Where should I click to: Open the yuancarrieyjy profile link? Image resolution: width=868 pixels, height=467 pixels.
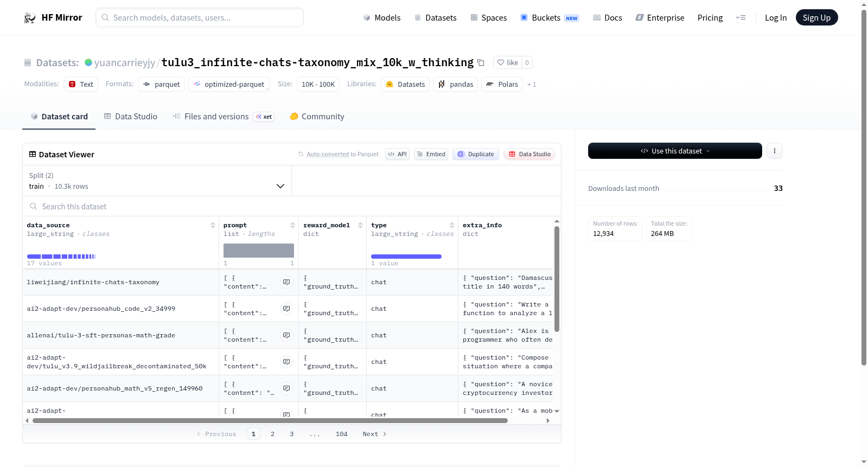[125, 62]
